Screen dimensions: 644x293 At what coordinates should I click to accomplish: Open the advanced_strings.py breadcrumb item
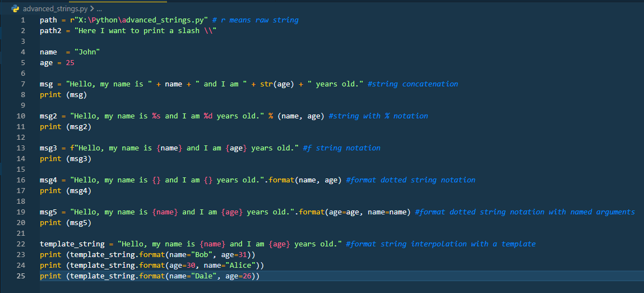[x=55, y=8]
